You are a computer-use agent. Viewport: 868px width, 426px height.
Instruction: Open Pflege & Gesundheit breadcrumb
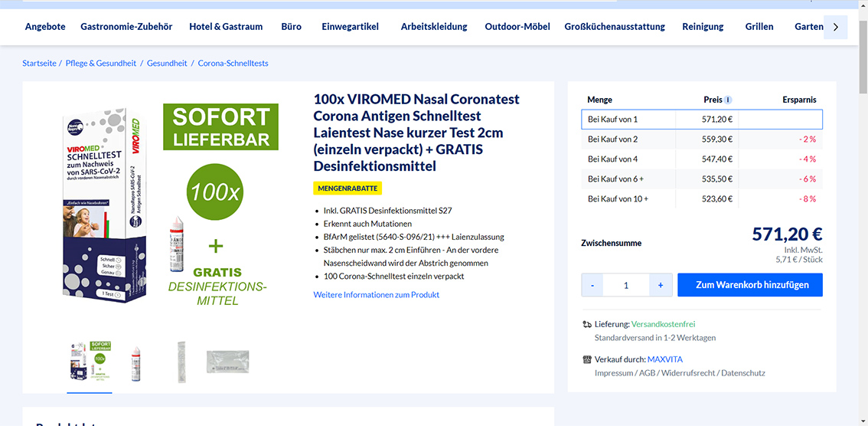(x=101, y=64)
